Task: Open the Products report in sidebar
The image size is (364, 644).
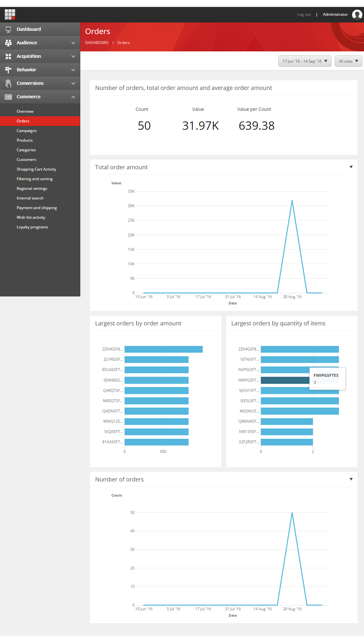Action: (x=25, y=140)
